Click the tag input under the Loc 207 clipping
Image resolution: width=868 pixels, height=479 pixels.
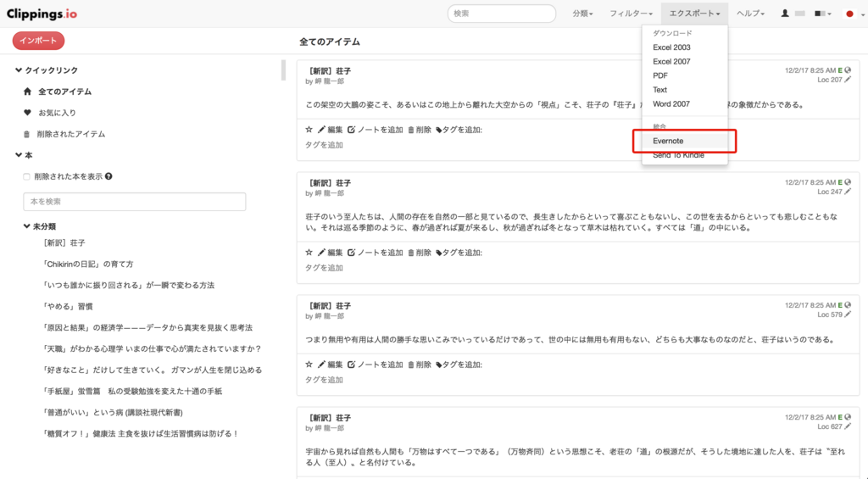coord(325,145)
